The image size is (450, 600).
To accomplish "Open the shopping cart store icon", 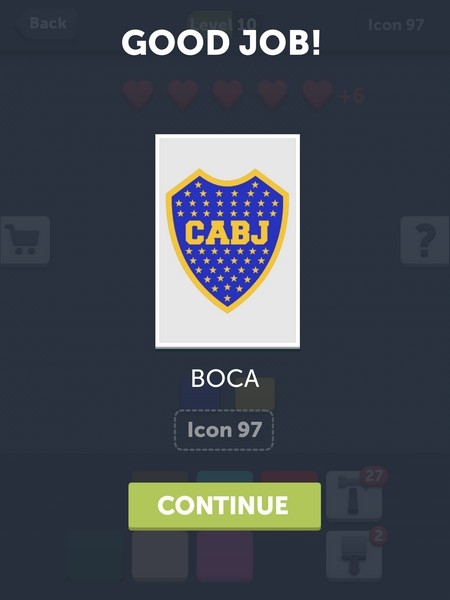I will tap(25, 240).
